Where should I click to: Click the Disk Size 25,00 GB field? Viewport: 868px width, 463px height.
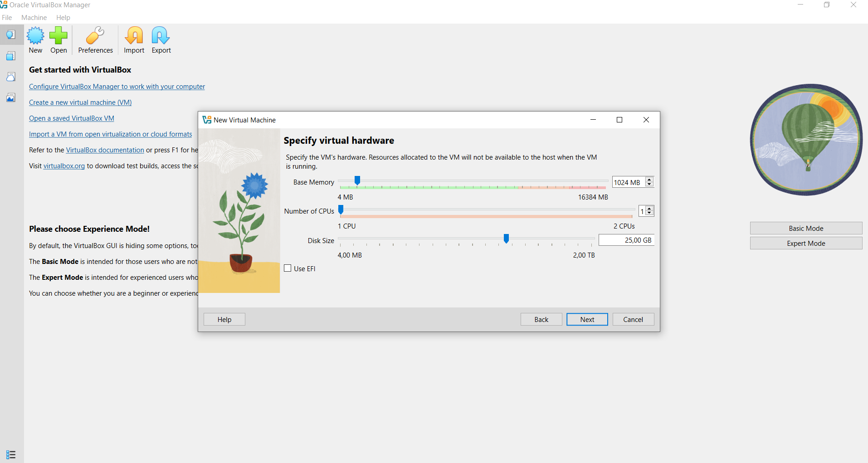click(626, 240)
